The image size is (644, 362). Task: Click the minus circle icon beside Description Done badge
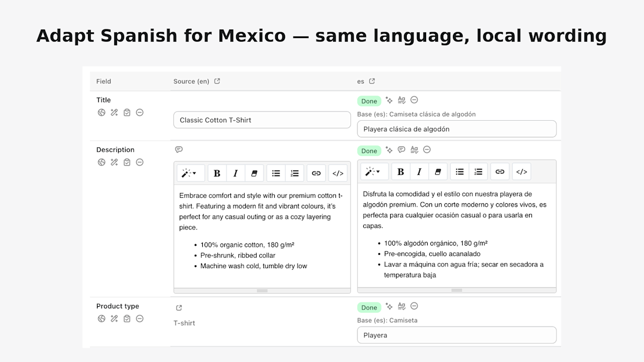coord(427,150)
